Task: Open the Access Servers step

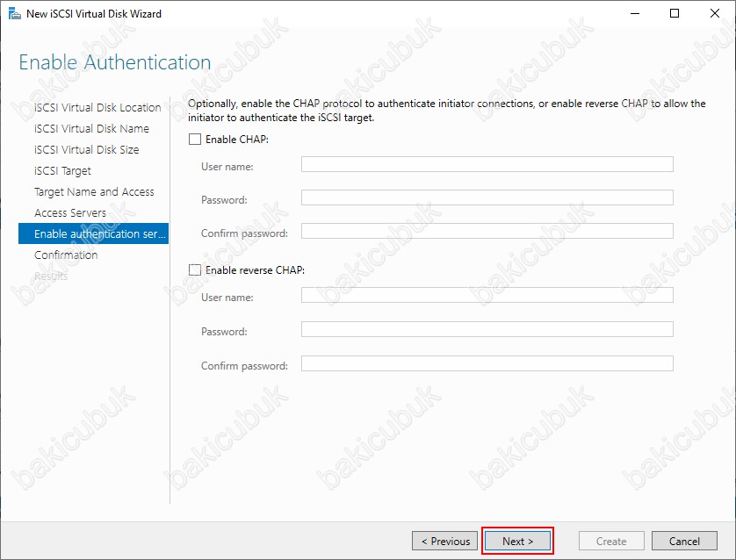Action: [x=70, y=213]
